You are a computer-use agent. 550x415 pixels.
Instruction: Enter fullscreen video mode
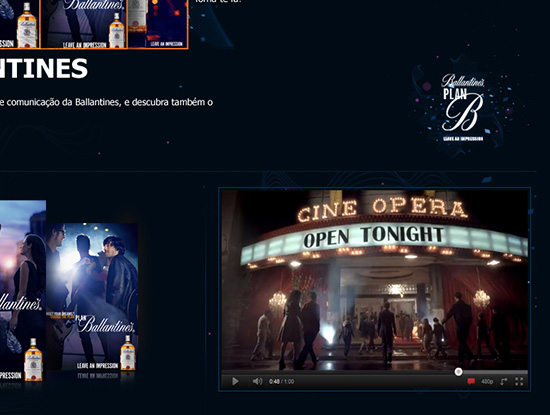[x=519, y=381]
